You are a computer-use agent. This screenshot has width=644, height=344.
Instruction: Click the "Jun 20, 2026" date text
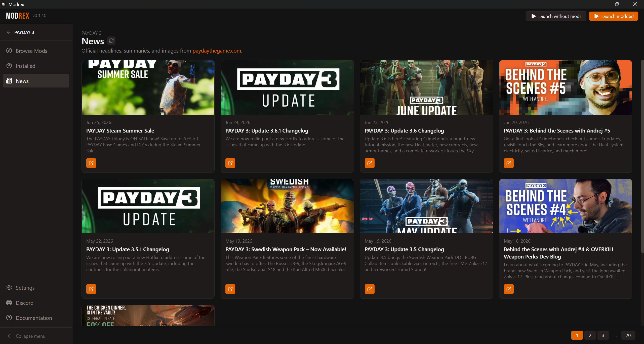point(516,122)
